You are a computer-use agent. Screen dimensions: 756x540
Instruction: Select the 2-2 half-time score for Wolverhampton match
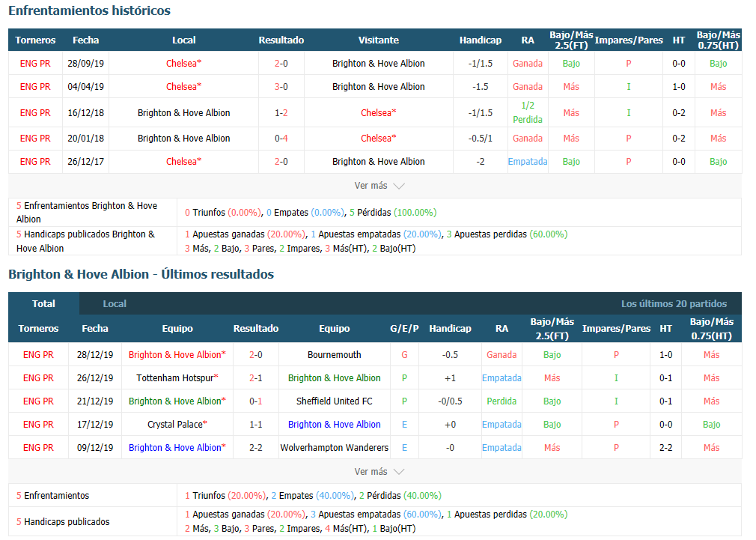click(666, 447)
